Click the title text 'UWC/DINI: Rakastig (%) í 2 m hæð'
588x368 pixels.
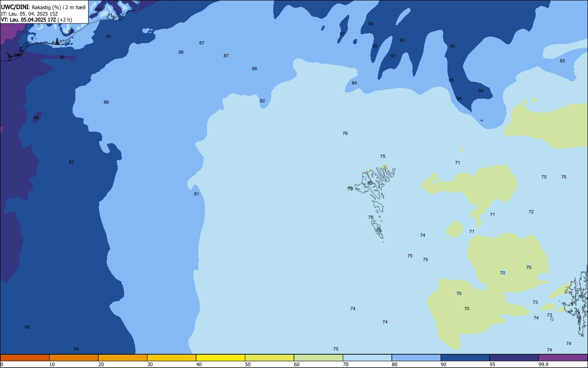click(43, 7)
